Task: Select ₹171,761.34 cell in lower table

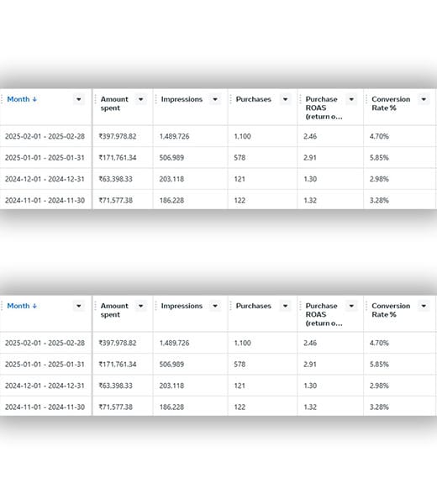Action: [118, 365]
